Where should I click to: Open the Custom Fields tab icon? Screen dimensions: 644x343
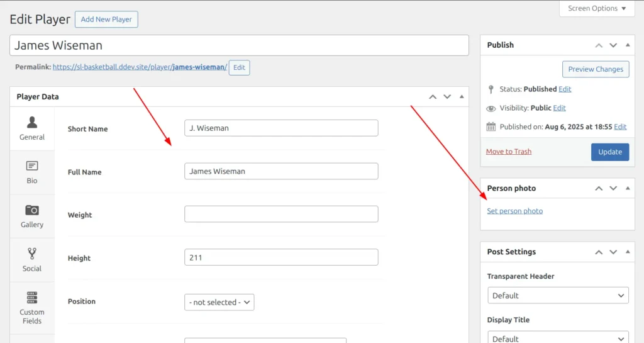pos(32,298)
